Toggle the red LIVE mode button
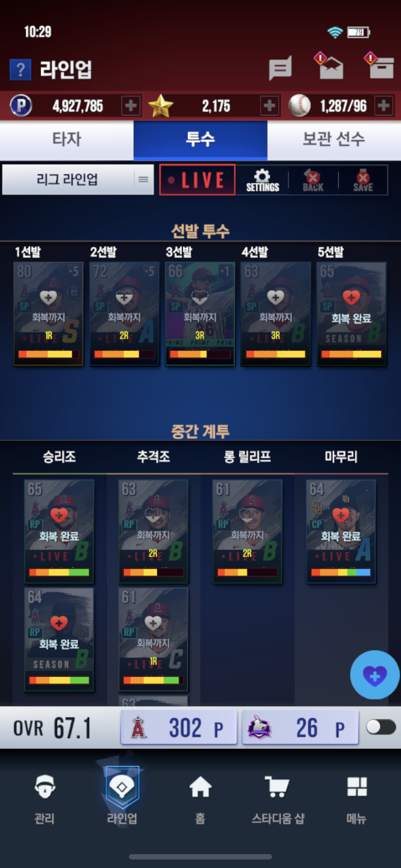 197,180
